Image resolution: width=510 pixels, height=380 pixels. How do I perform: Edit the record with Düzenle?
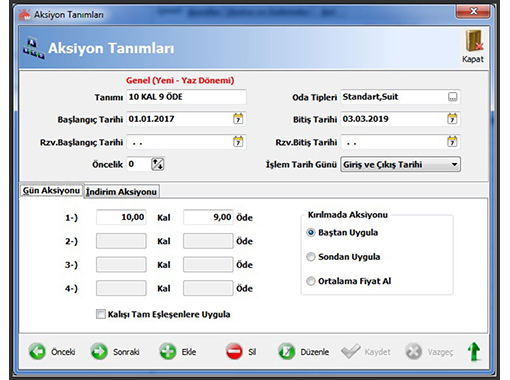[303, 352]
